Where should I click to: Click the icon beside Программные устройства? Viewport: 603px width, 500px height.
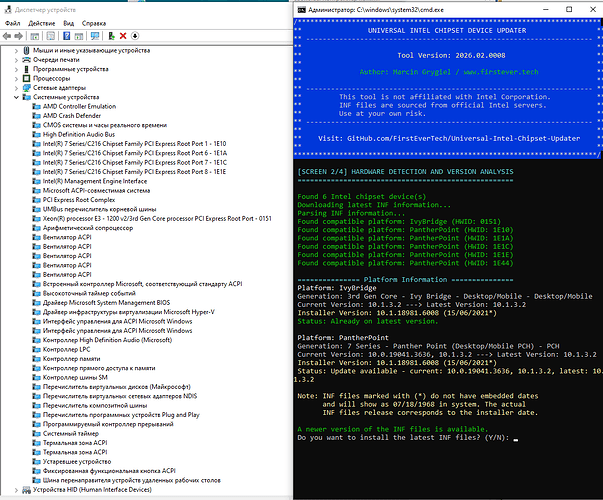click(26, 69)
